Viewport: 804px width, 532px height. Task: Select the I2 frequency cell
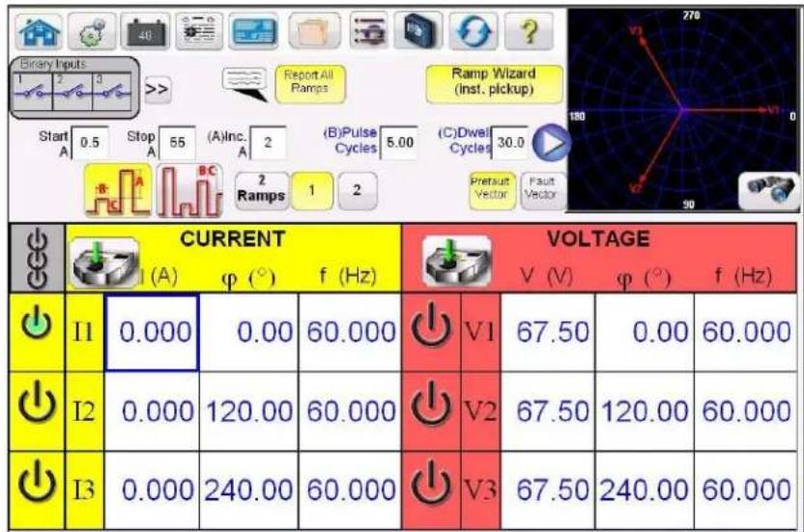point(350,411)
